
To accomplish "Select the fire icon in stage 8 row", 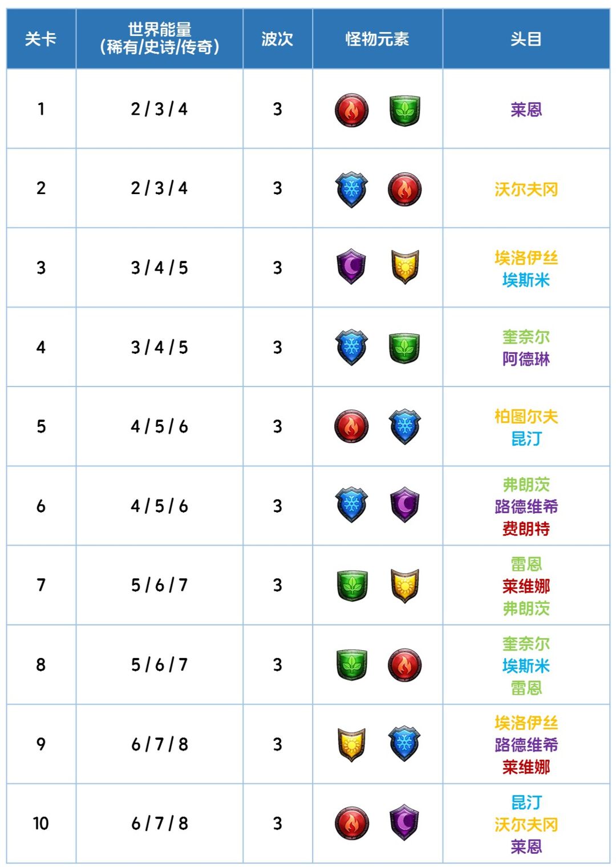I will coord(404,665).
